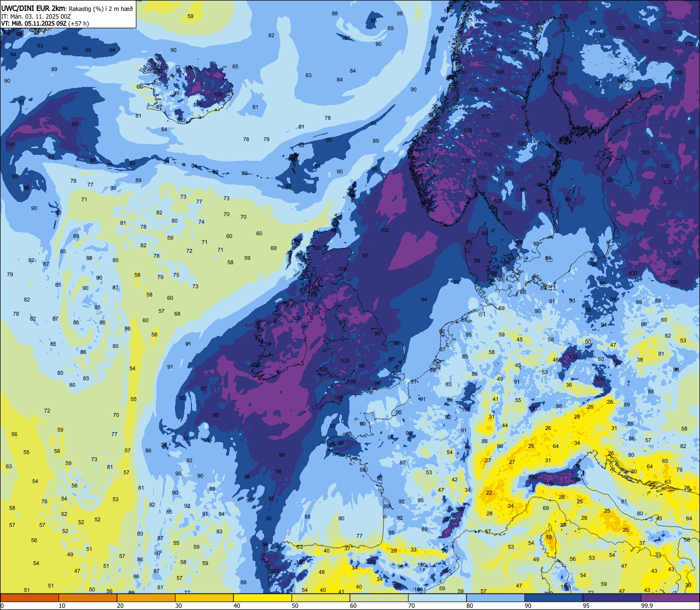Click the 'IT: Mán. 03. 11. 2025 00Z' line
The height and width of the screenshot is (610, 700).
pos(36,16)
